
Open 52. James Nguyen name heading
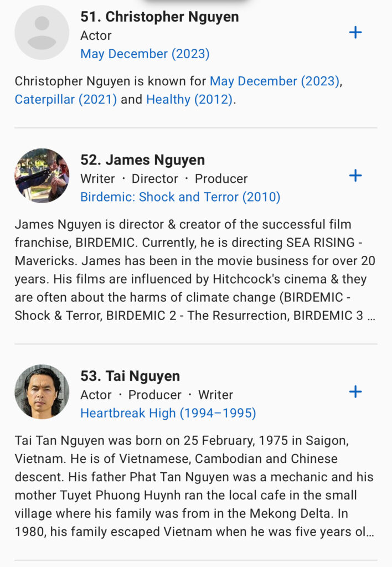click(142, 160)
